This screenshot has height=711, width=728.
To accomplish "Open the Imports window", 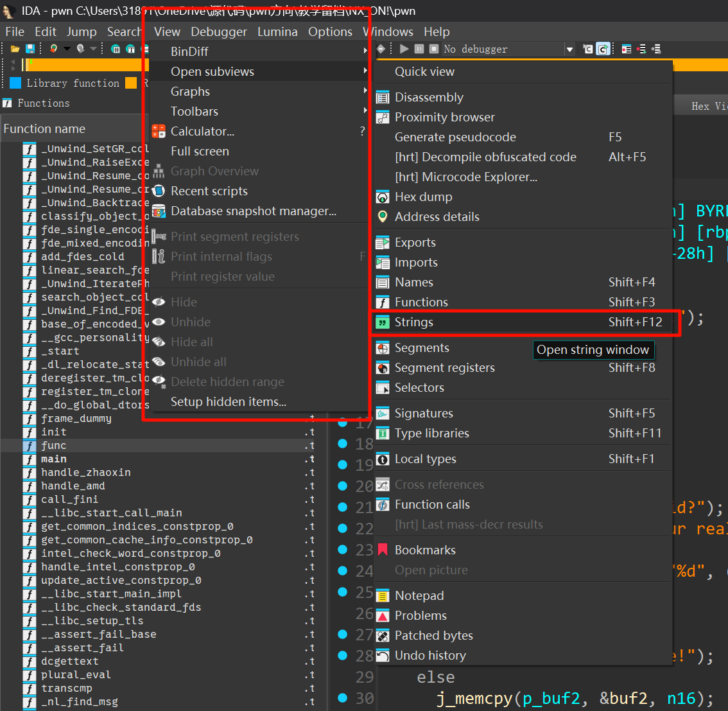I will tap(523, 263).
